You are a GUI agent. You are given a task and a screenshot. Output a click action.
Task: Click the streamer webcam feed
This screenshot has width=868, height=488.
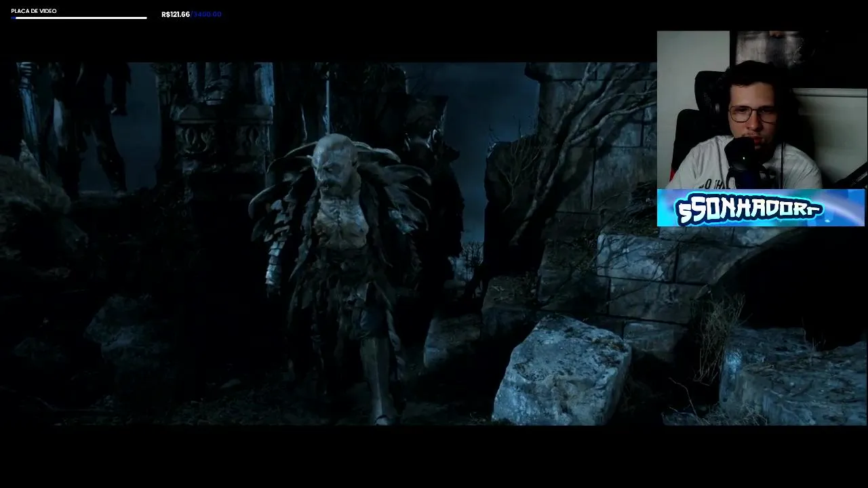coord(761,110)
